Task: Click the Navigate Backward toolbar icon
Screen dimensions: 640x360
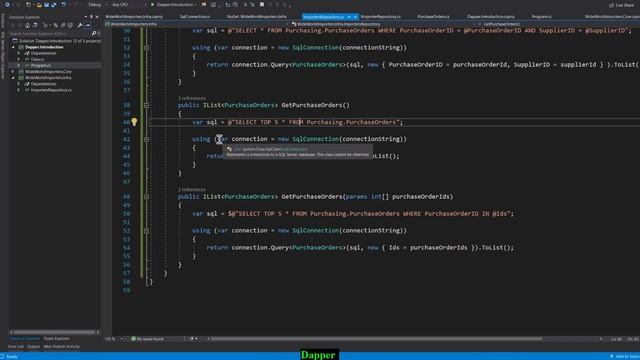Action: click(7, 5)
